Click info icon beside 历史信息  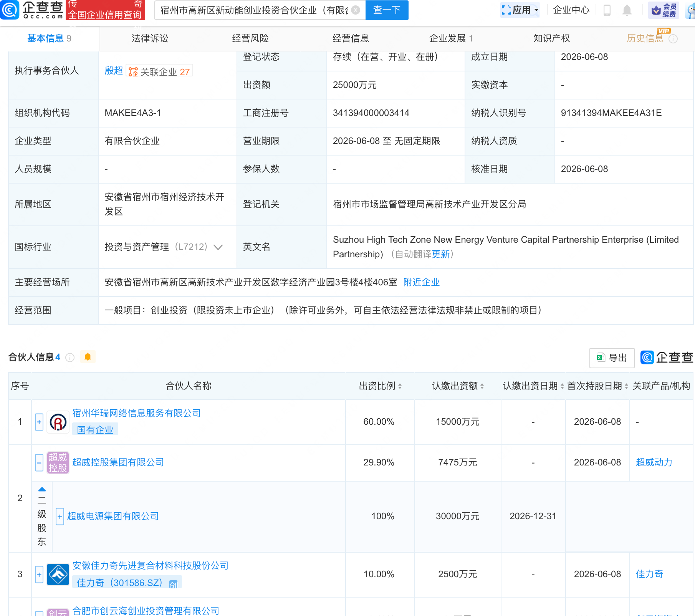(x=673, y=39)
